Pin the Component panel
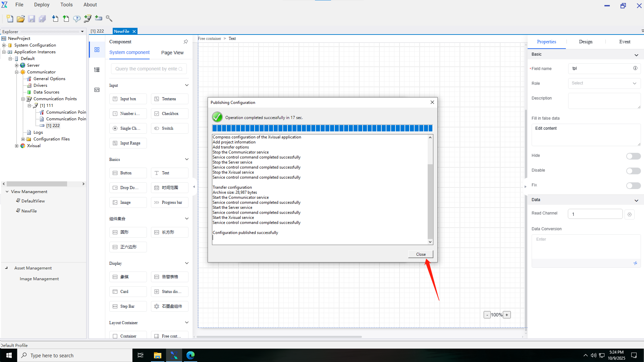Viewport: 644px width, 362px height. pyautogui.click(x=185, y=42)
